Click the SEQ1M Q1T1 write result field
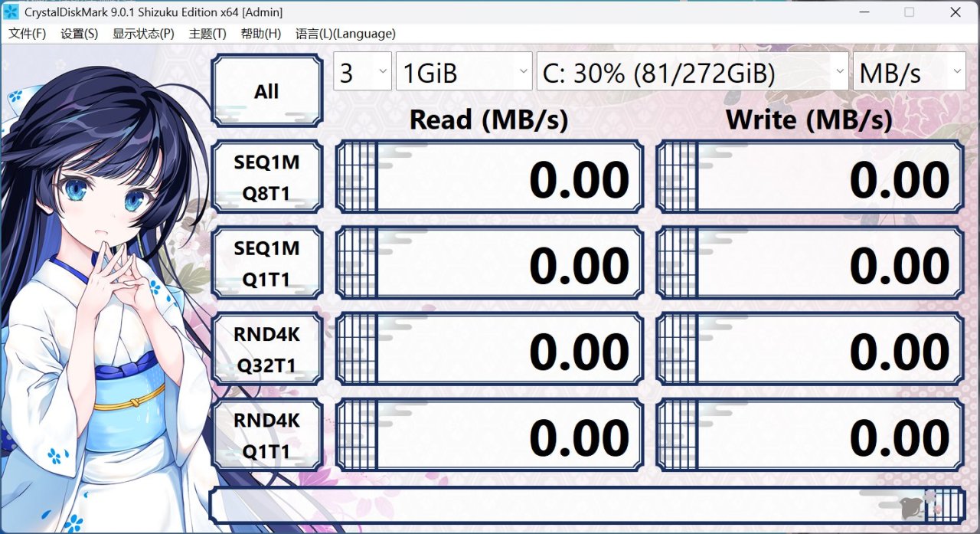The width and height of the screenshot is (980, 534). click(x=810, y=263)
